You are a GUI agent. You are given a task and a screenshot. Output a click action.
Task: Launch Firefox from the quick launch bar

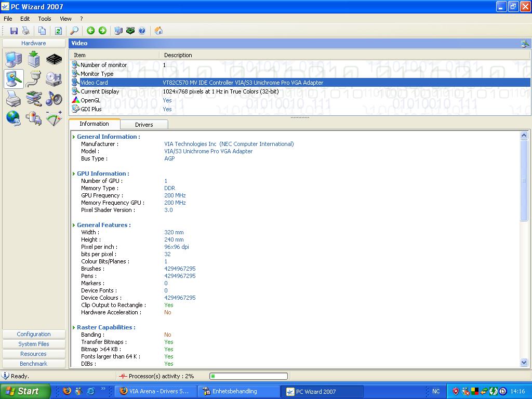click(x=67, y=391)
